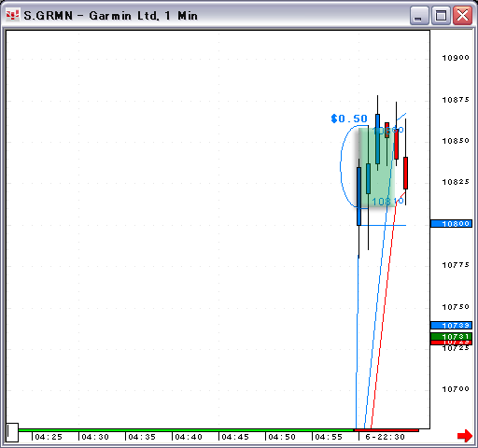The image size is (478, 448).
Task: Select the 04:40 time axis label
Action: (189, 437)
